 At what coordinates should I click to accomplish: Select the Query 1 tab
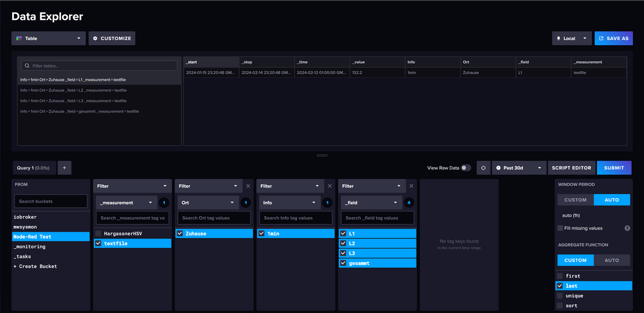tap(33, 168)
